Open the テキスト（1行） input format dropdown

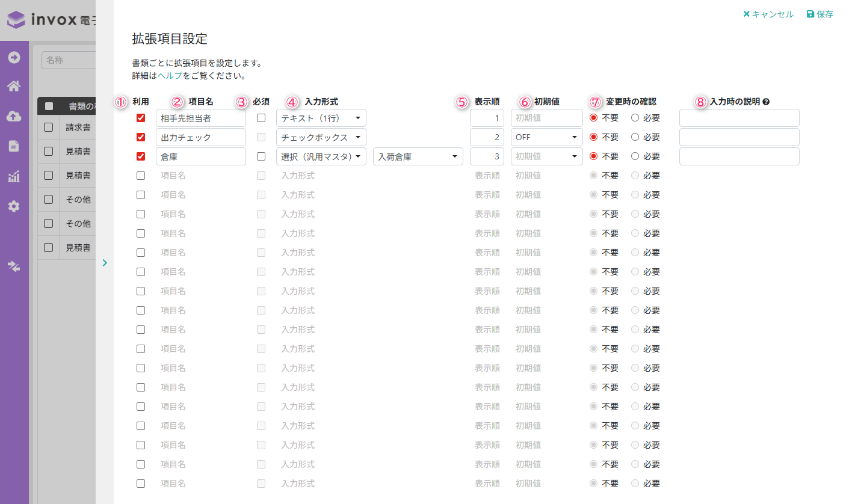[x=321, y=118]
